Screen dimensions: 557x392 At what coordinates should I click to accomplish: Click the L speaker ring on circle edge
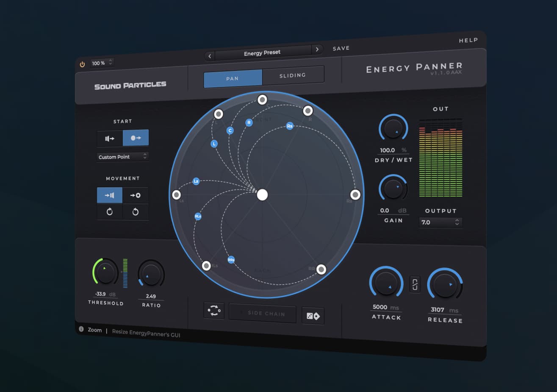[x=219, y=114]
